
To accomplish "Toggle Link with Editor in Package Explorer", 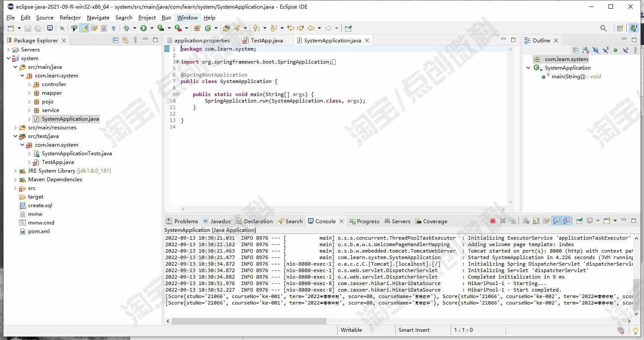I will [x=125, y=40].
